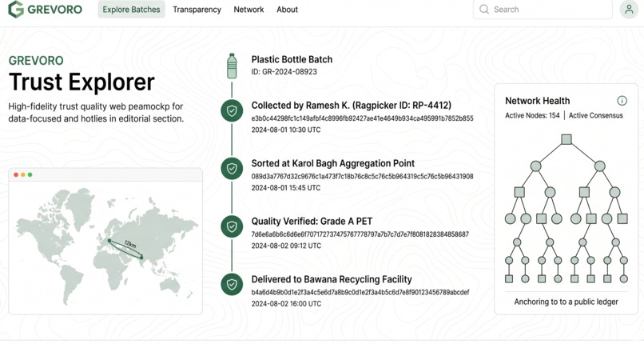The width and height of the screenshot is (644, 344).
Task: Click the shield check beside Delivered to Bawana
Action: pos(232,285)
